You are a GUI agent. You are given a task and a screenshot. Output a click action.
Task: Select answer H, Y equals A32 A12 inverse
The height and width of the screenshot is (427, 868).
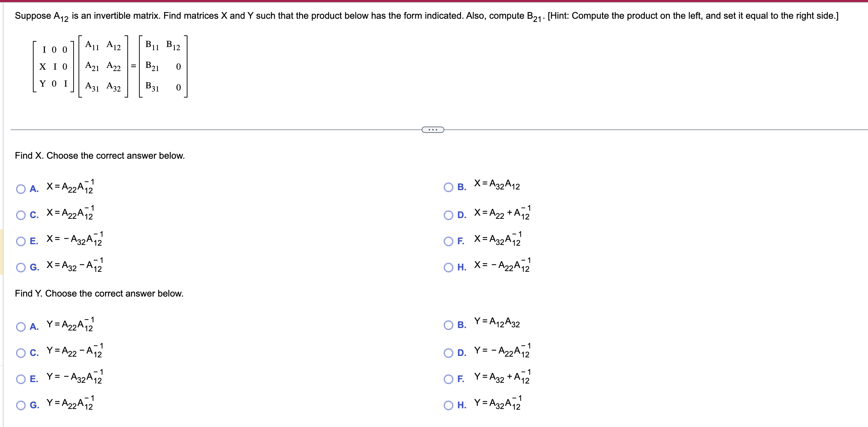448,405
